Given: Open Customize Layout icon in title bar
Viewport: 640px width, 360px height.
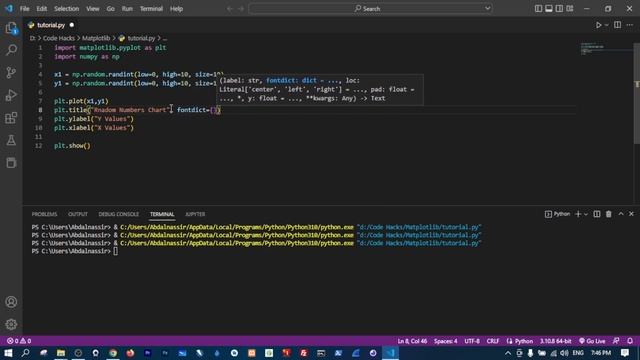Looking at the screenshot, I should (570, 9).
